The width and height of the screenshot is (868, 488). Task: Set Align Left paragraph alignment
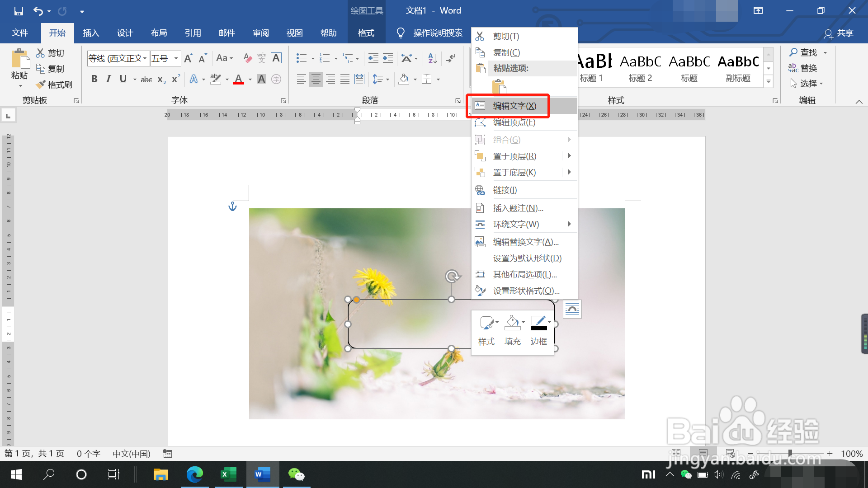pos(301,80)
